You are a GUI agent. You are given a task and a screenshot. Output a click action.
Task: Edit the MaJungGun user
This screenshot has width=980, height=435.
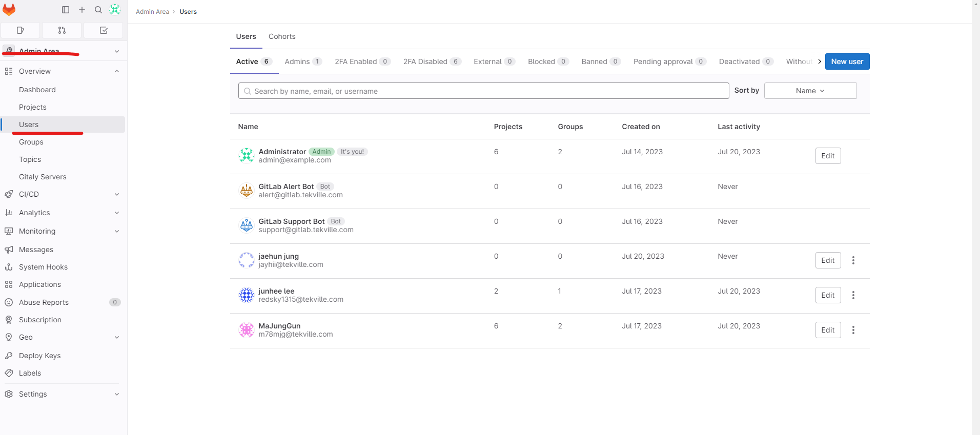pyautogui.click(x=828, y=330)
